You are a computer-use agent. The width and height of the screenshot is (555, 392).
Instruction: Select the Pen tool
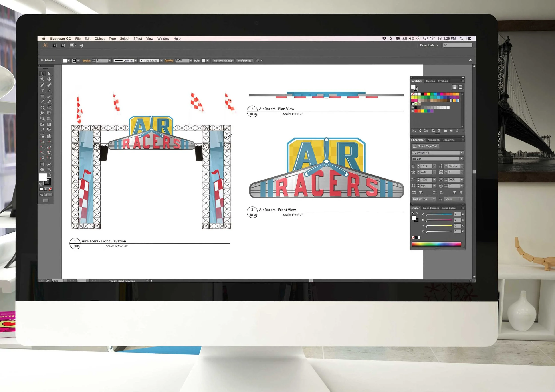pos(42,85)
